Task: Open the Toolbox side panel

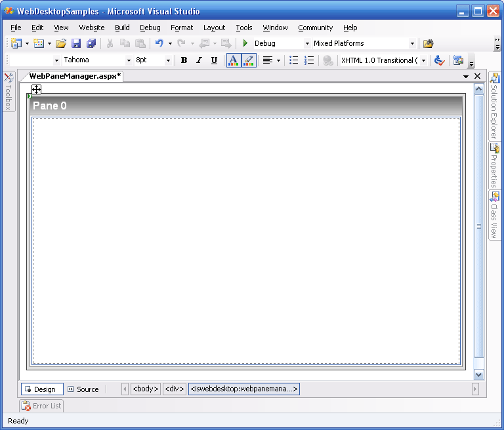Action: [9, 92]
